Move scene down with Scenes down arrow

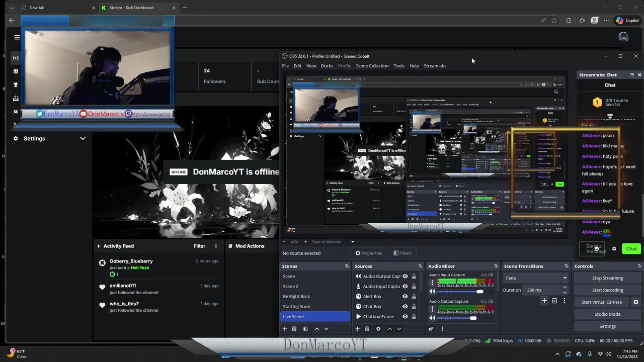[x=326, y=329]
